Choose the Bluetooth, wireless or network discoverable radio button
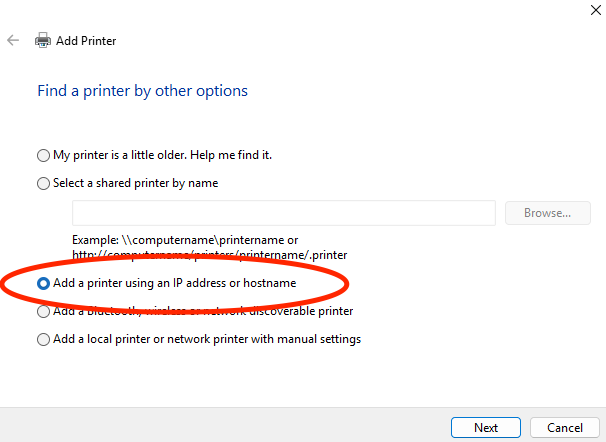606x442 pixels. pos(43,311)
